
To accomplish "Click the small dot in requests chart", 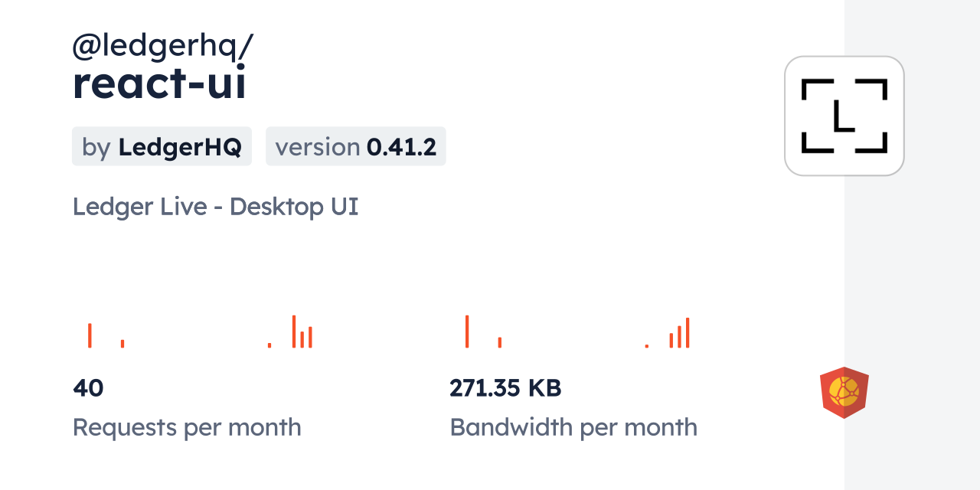I will (x=269, y=345).
